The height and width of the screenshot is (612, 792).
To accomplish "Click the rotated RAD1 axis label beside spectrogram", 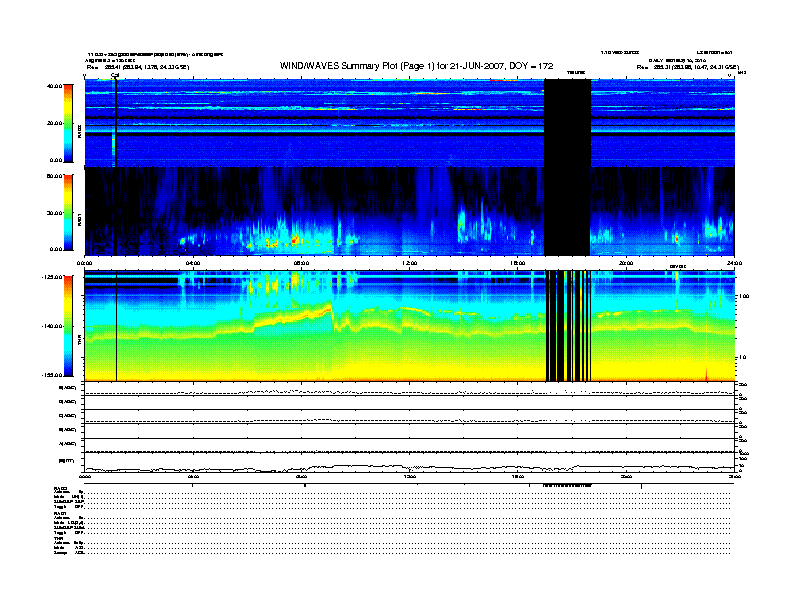I will pyautogui.click(x=79, y=219).
